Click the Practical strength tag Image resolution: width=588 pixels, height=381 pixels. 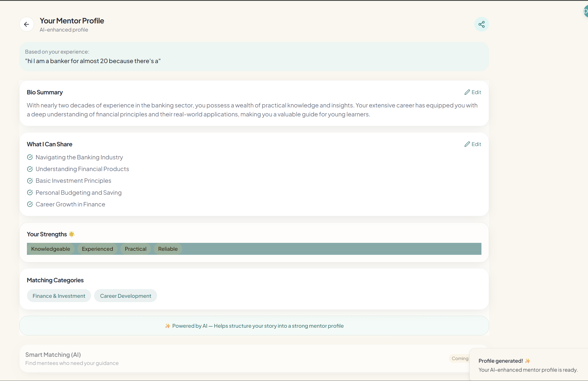tap(135, 249)
